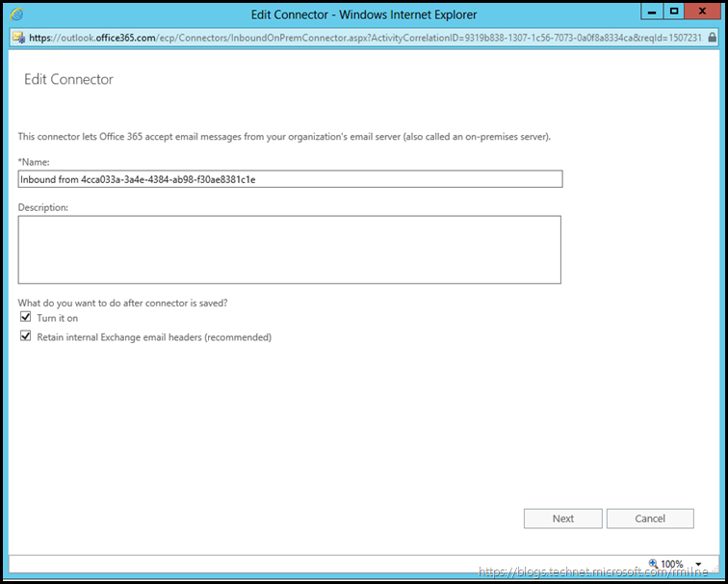
Task: Maximize the Edit Connector window
Action: coord(674,12)
